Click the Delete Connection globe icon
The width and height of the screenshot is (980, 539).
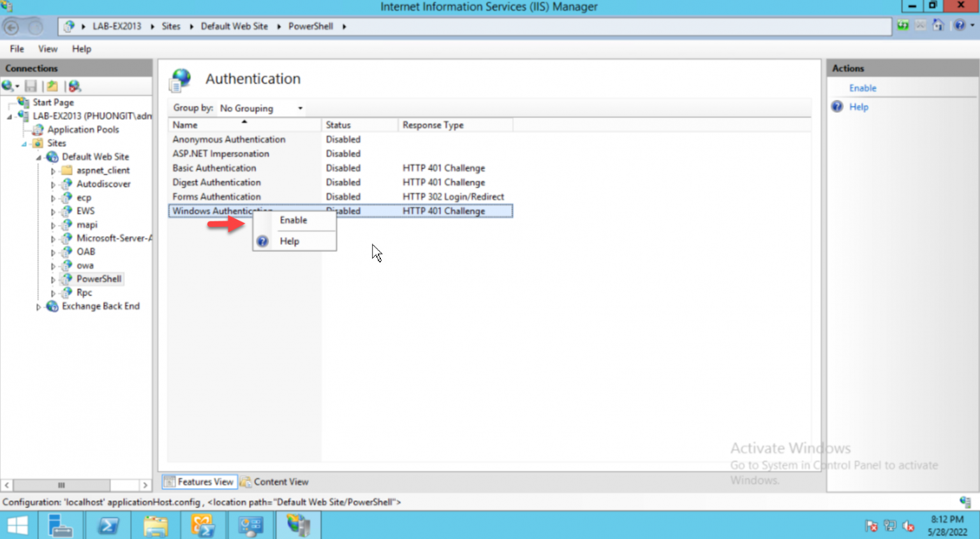tap(73, 85)
